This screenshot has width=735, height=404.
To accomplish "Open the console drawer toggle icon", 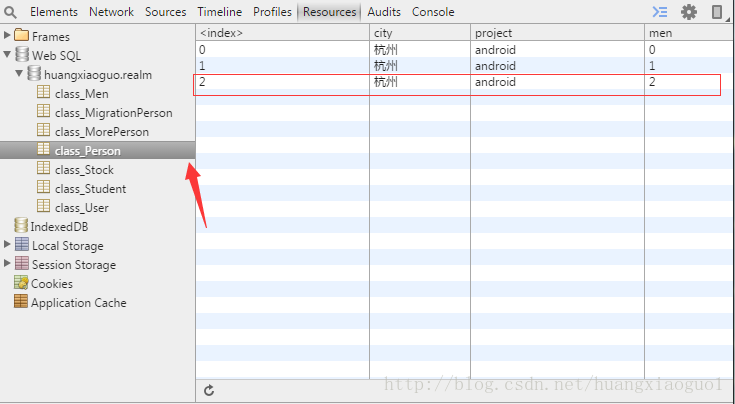I will 660,12.
